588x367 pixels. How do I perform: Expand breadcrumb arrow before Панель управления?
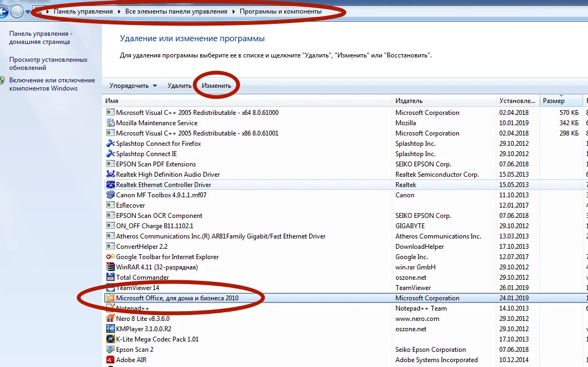(48, 11)
